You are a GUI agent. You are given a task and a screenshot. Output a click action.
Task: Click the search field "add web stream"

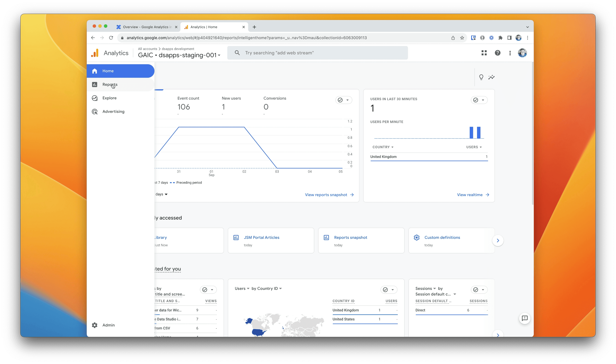point(317,53)
